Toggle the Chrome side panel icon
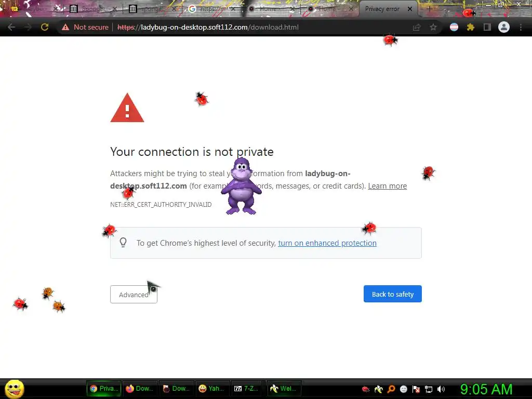Screen dimensions: 532x399 [x=487, y=27]
